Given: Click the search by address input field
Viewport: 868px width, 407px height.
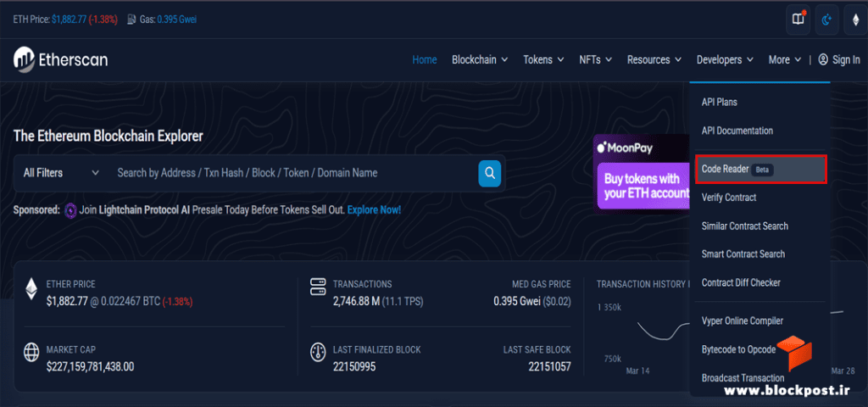Looking at the screenshot, I should (293, 173).
